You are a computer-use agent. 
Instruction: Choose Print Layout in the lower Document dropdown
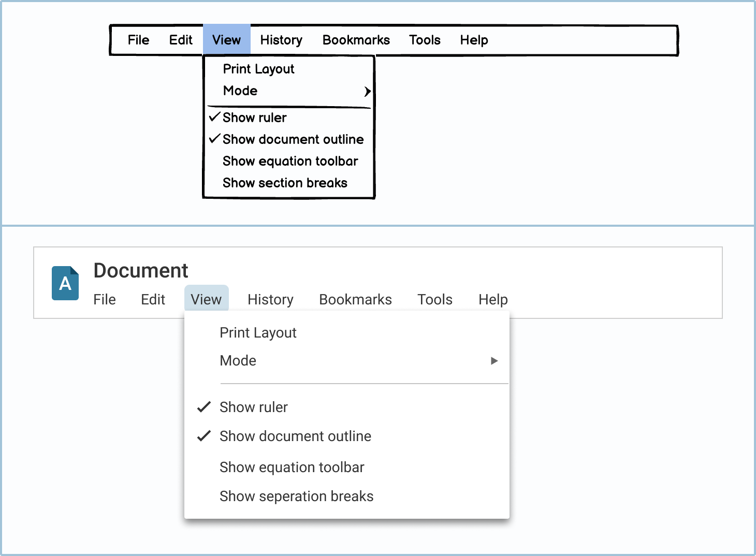coord(258,333)
